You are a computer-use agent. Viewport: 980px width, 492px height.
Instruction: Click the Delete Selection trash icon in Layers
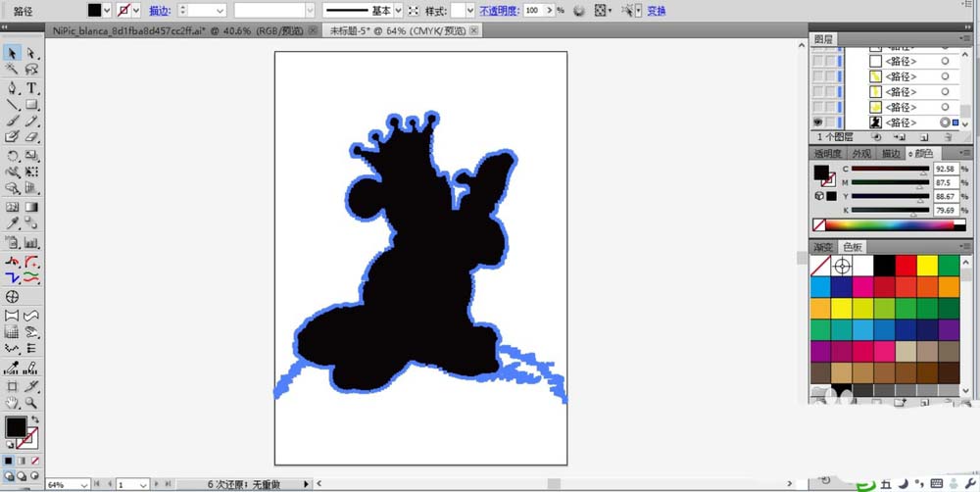coord(948,137)
